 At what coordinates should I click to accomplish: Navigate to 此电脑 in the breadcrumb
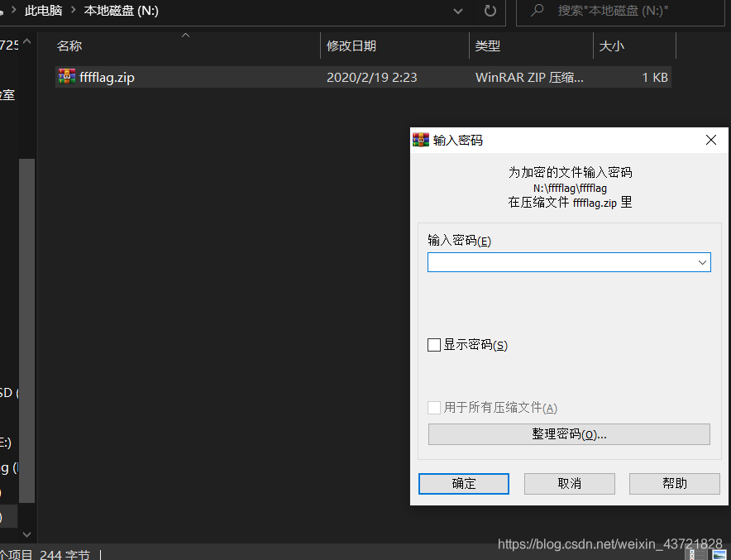coord(43,12)
